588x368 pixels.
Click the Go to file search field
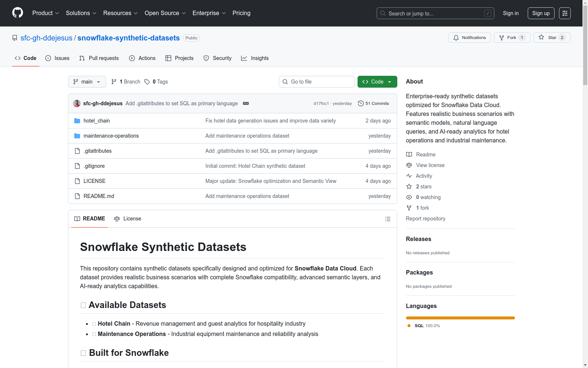tap(317, 82)
